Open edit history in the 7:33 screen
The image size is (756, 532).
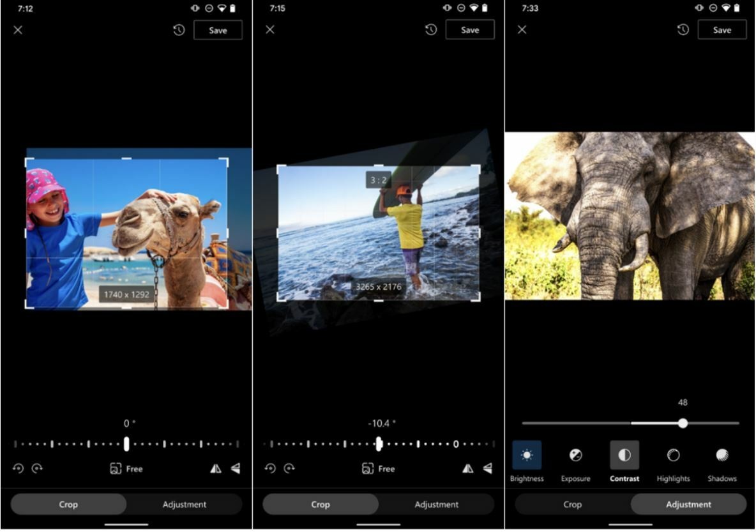click(x=683, y=29)
